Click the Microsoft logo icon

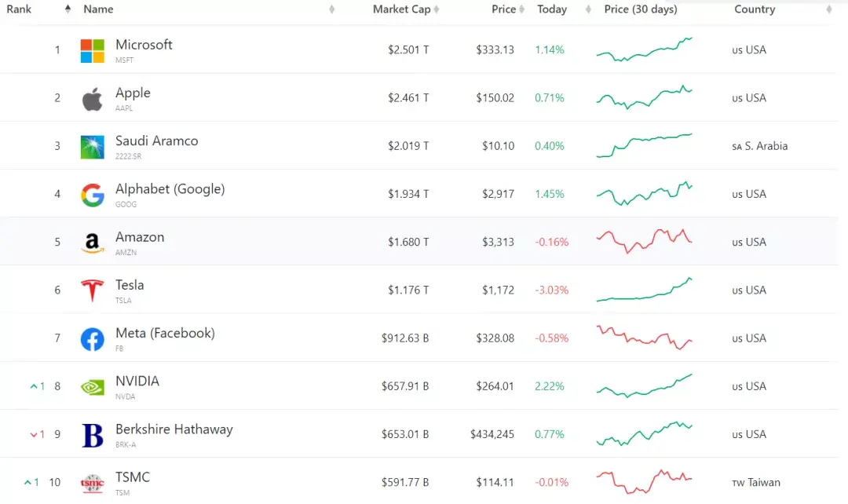coord(92,50)
